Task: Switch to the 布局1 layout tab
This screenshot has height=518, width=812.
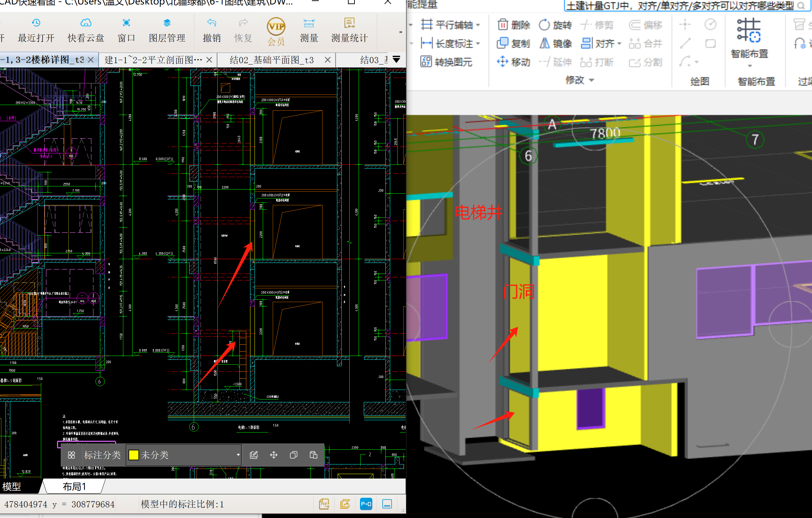Action: pos(74,486)
